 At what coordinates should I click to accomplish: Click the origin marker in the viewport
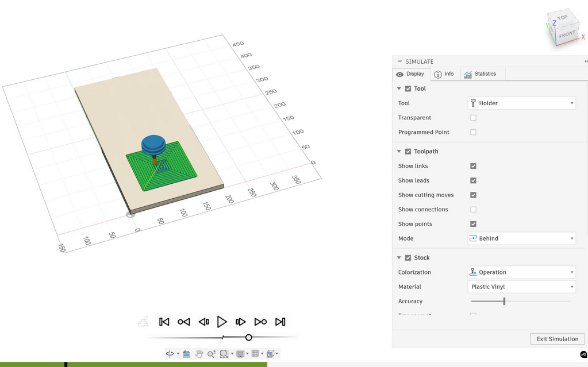click(x=130, y=214)
